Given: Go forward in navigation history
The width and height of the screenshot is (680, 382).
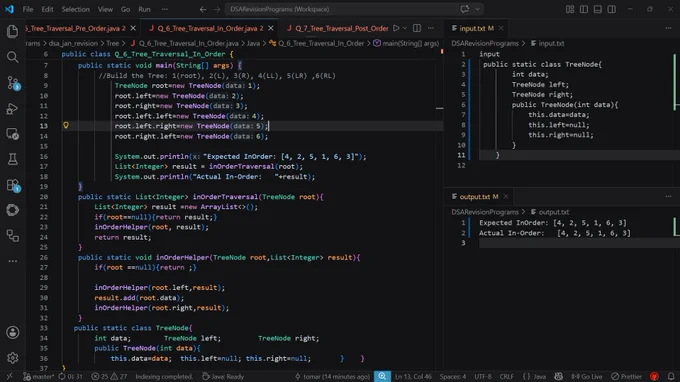Looking at the screenshot, I should (217, 9).
